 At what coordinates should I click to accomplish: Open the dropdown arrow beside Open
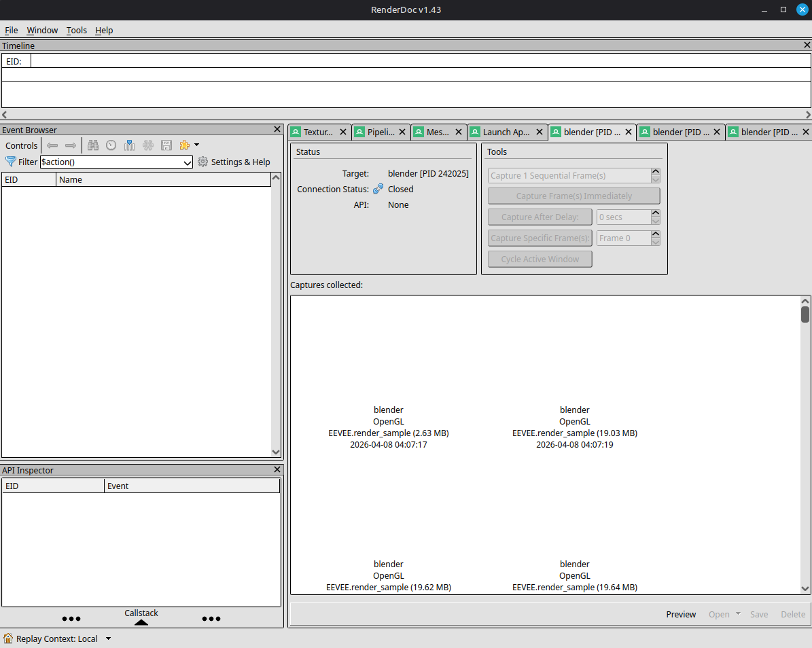738,613
